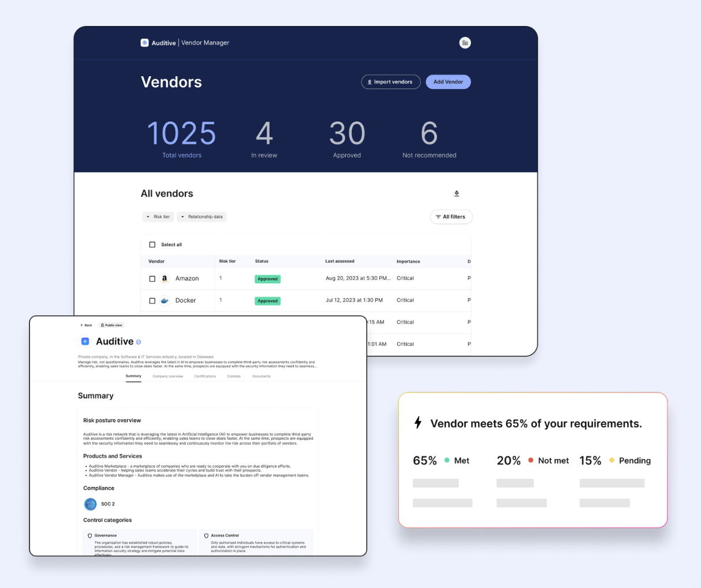Open the Company overview tab
701x588 pixels.
[167, 376]
